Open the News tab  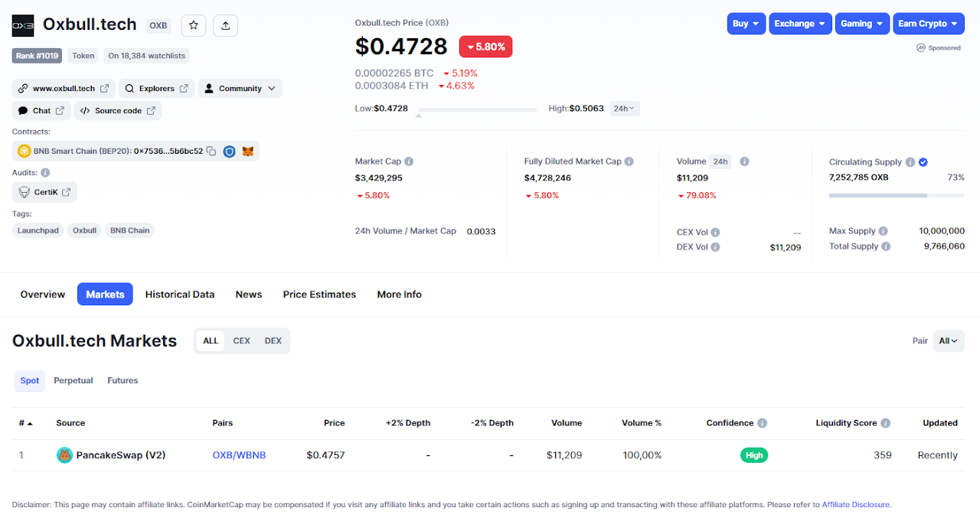click(249, 295)
